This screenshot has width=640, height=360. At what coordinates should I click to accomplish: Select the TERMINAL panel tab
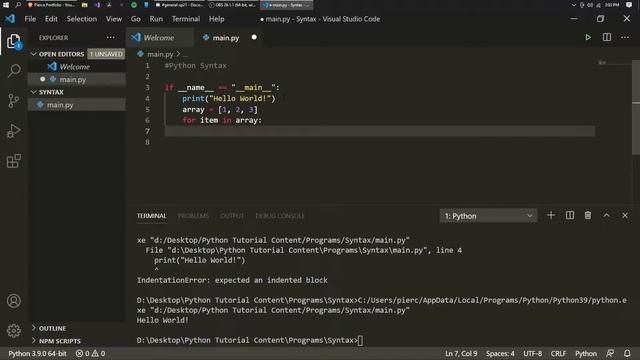[x=151, y=216]
